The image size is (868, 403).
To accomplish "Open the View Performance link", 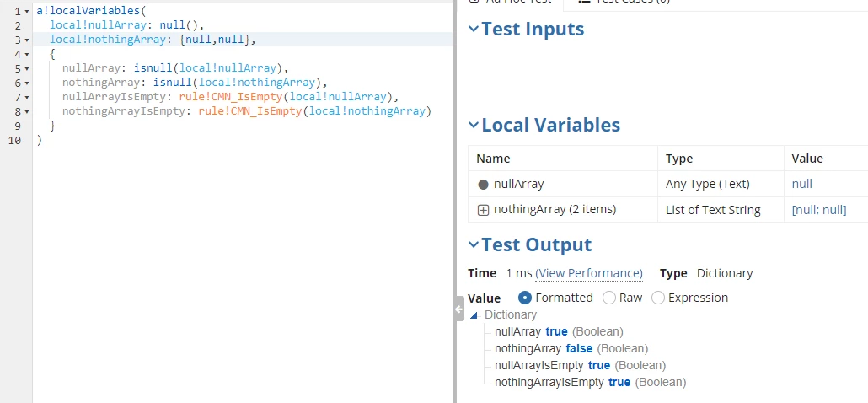I will point(589,273).
